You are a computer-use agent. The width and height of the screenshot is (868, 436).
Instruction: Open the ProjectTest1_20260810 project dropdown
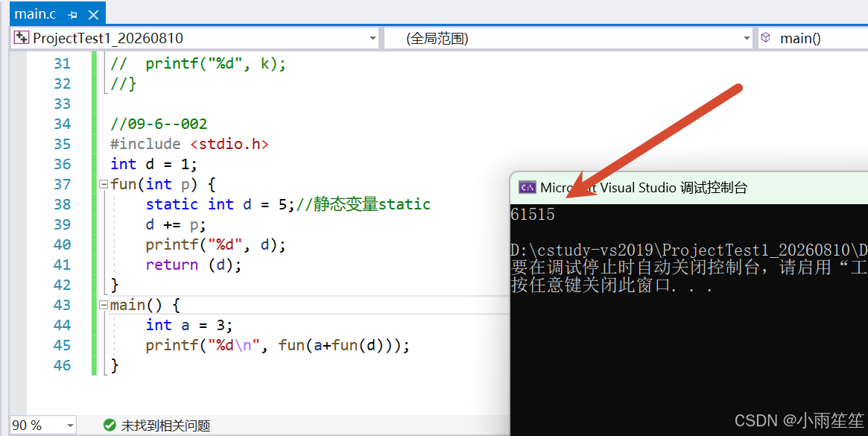(x=373, y=38)
